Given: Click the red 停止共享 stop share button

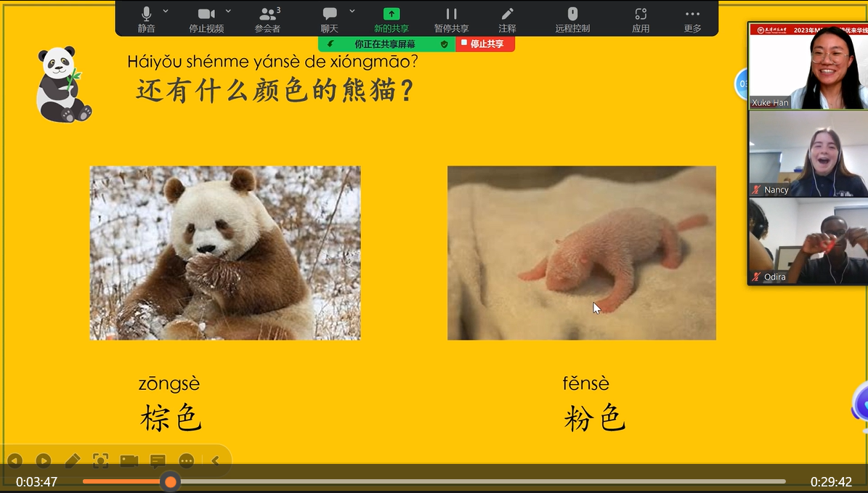Looking at the screenshot, I should pyautogui.click(x=486, y=44).
